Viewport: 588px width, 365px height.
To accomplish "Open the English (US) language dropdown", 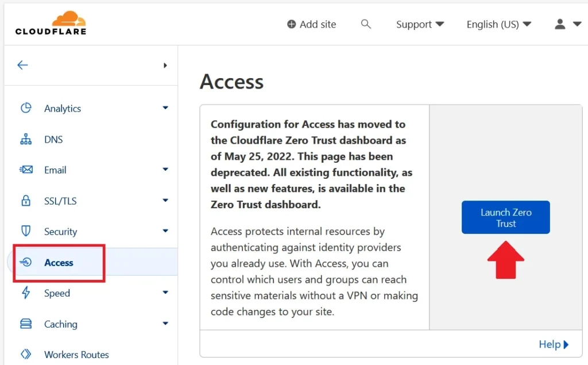I will pyautogui.click(x=499, y=24).
